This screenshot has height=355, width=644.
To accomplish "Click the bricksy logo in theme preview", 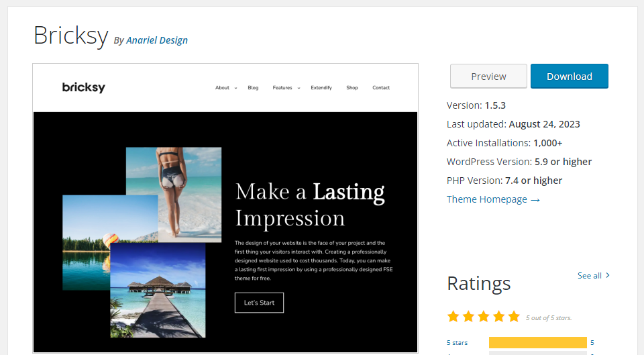I will tap(83, 87).
